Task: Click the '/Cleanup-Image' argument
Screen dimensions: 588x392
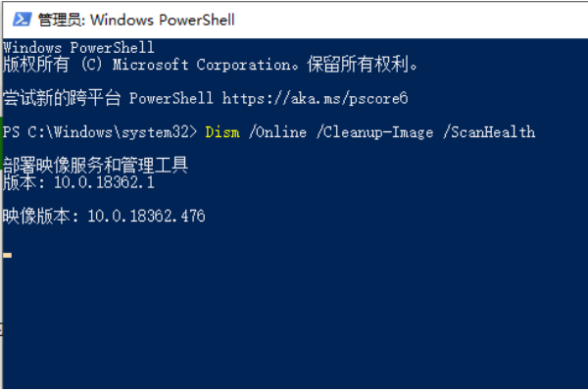Action: (375, 131)
